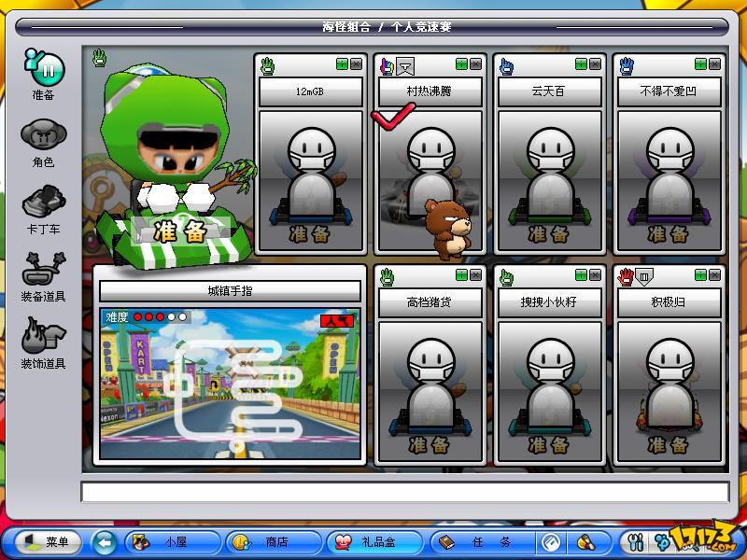Select player name 村热沸腾
This screenshot has width=747, height=560.
(x=430, y=91)
